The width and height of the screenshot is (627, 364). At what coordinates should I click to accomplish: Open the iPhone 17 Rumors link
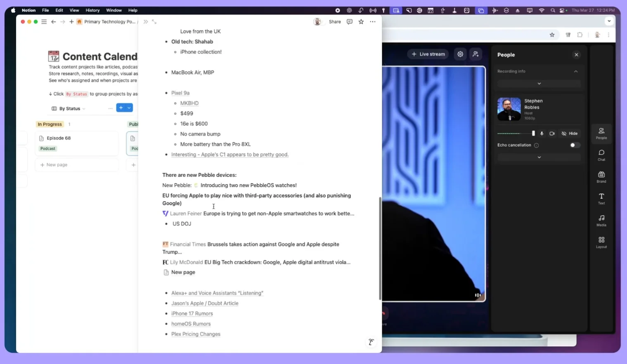point(192,313)
